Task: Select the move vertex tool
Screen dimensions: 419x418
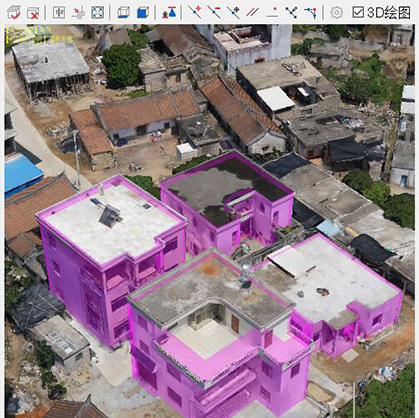Action: 233,12
